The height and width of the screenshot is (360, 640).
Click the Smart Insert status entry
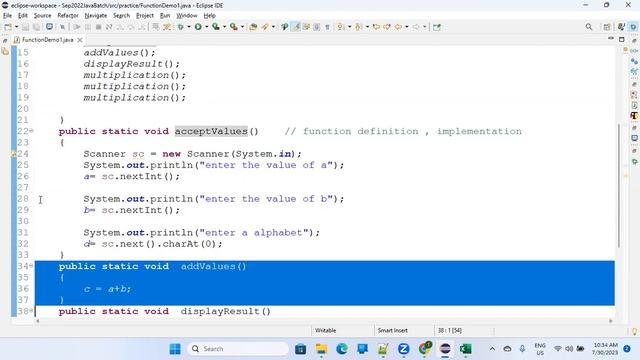coord(392,330)
